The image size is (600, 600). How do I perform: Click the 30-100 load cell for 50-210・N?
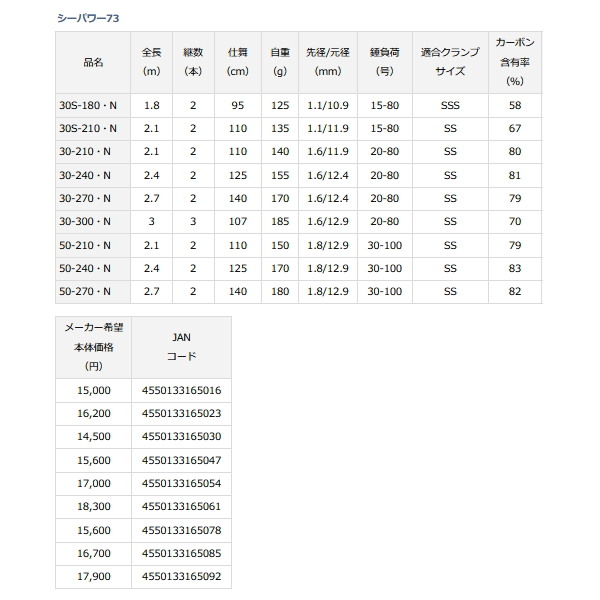pos(385,245)
